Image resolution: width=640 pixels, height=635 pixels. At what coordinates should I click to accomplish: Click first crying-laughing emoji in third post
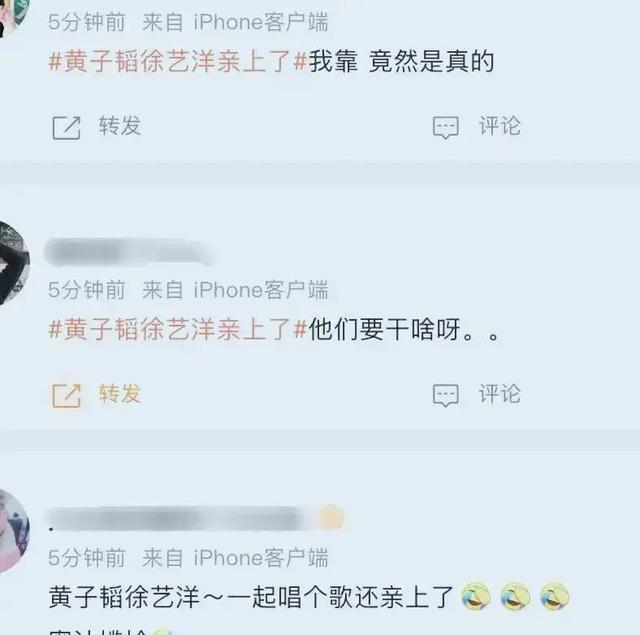click(x=476, y=597)
